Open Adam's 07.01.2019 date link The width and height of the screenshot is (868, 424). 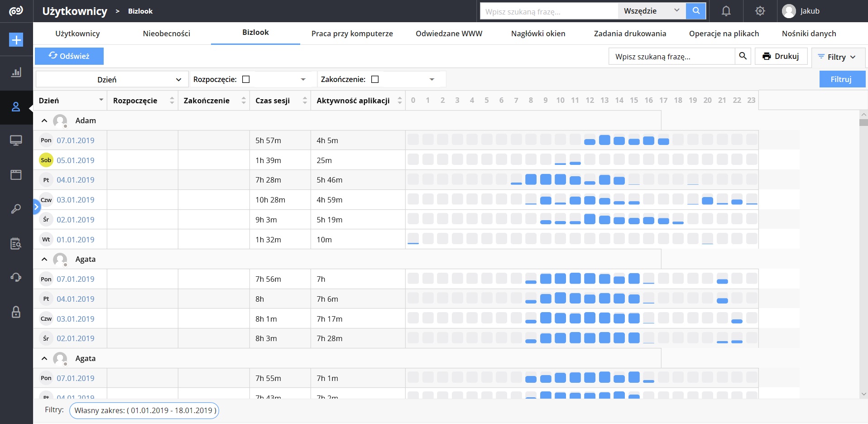[76, 140]
